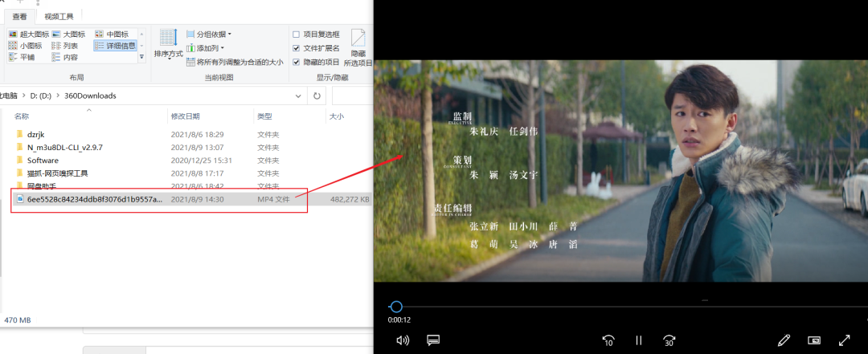Choose the 平铺 layout view
The height and width of the screenshot is (354, 868).
(x=23, y=57)
